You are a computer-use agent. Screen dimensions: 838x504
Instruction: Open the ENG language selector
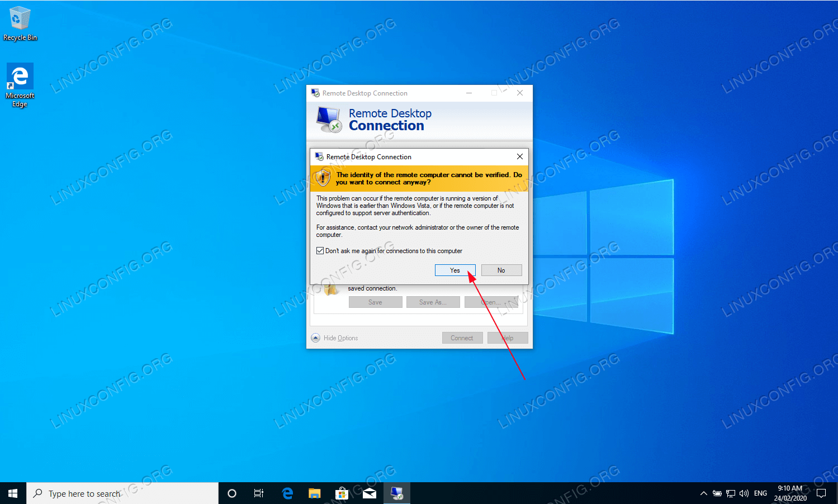click(760, 493)
